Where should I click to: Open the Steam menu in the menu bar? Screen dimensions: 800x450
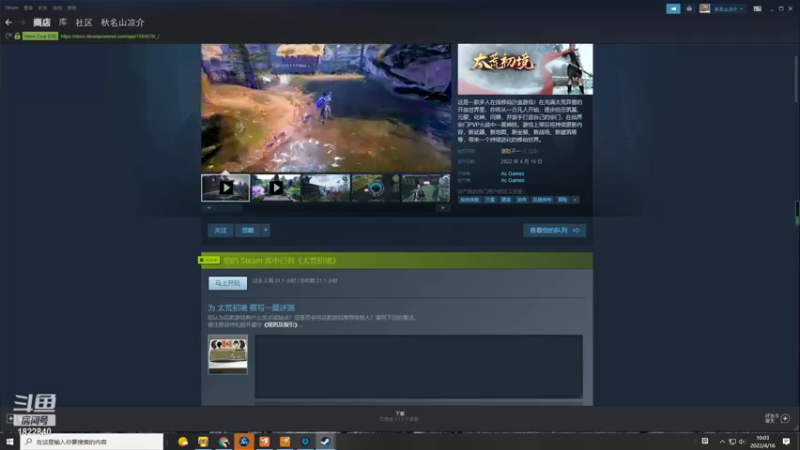pyautogui.click(x=11, y=8)
